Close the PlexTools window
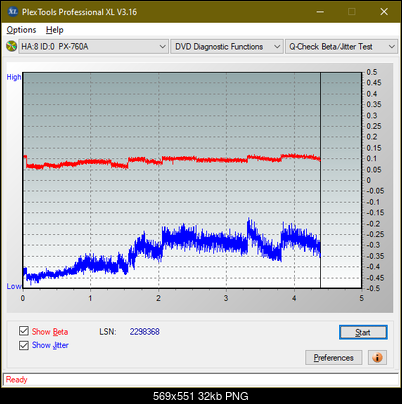The width and height of the screenshot is (402, 404). (x=384, y=12)
